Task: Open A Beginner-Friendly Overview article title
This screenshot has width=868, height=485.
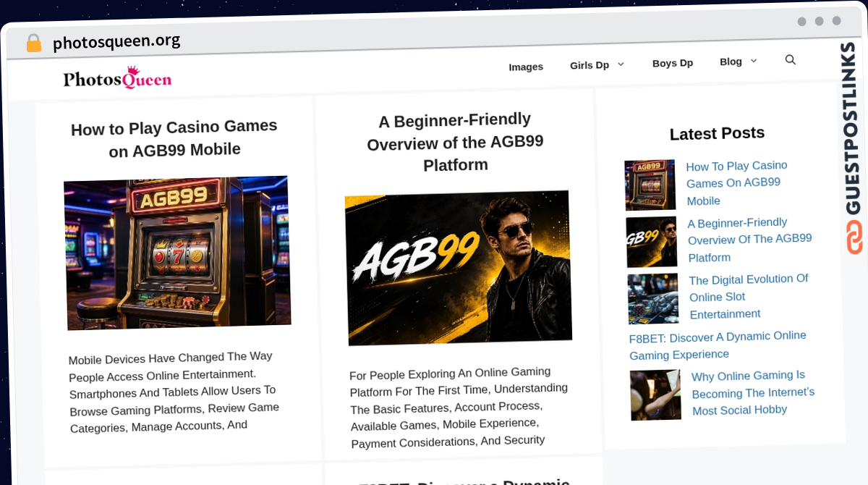Action: click(x=455, y=142)
